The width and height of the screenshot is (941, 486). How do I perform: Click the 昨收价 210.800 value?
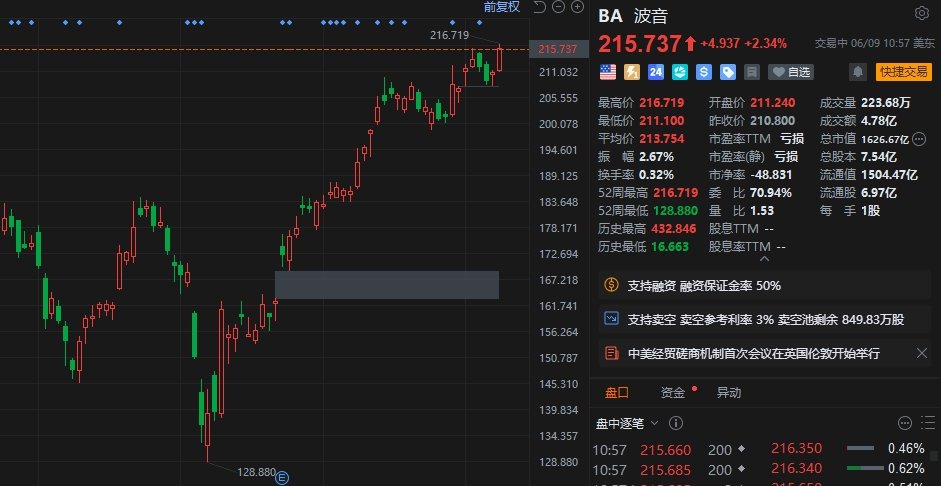tap(773, 121)
